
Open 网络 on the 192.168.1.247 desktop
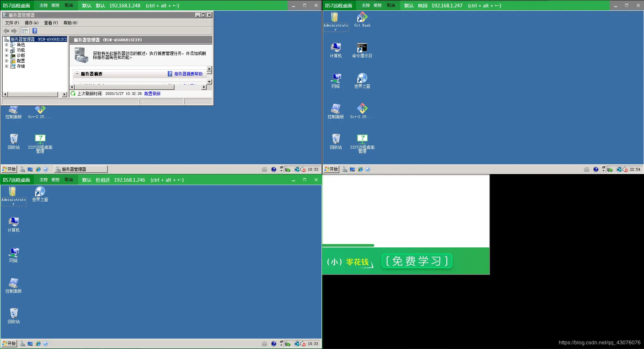[x=336, y=81]
